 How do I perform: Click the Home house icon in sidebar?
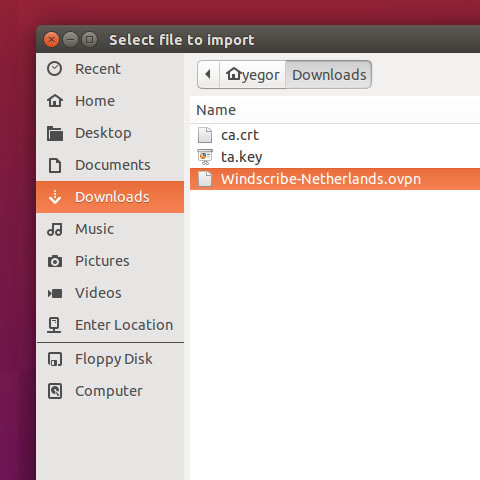click(55, 101)
